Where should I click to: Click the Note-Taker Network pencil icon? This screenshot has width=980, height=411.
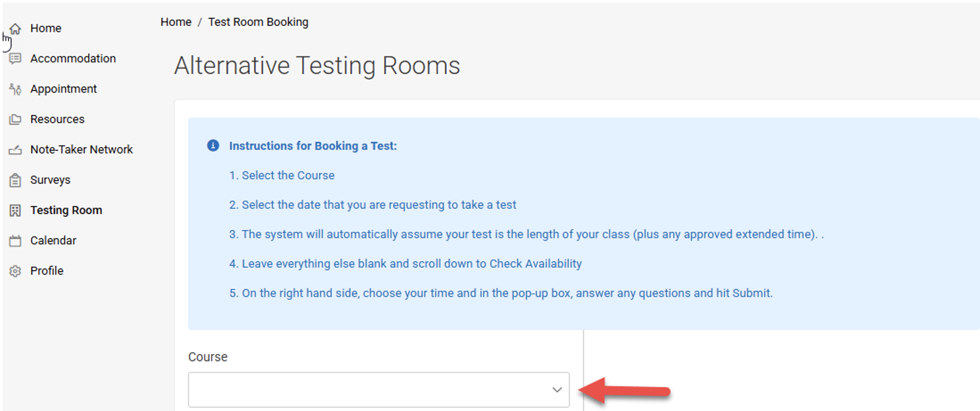click(15, 149)
